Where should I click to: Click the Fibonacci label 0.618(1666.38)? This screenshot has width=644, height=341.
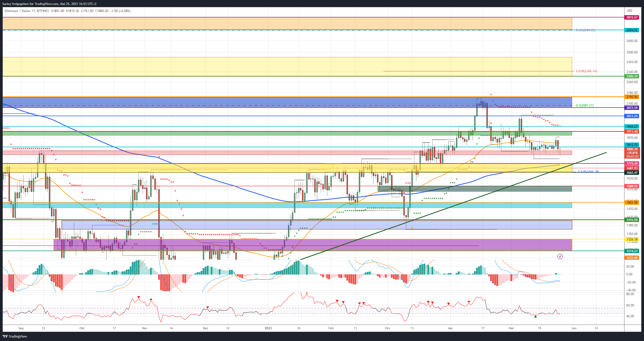(589, 172)
